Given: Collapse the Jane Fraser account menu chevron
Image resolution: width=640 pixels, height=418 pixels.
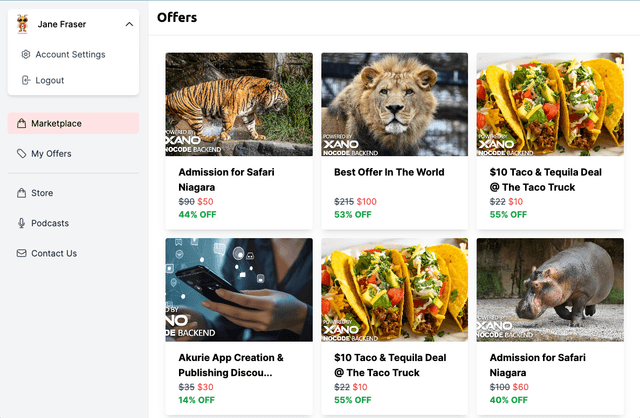Looking at the screenshot, I should [129, 24].
